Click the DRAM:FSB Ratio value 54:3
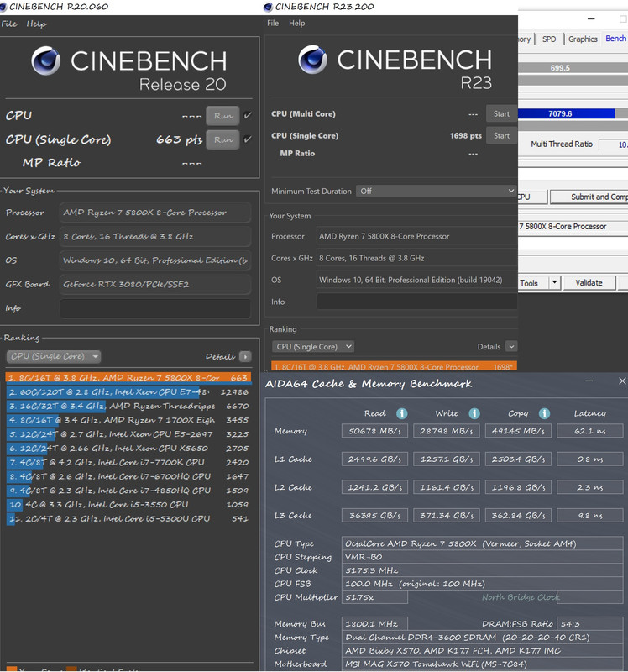 (590, 623)
